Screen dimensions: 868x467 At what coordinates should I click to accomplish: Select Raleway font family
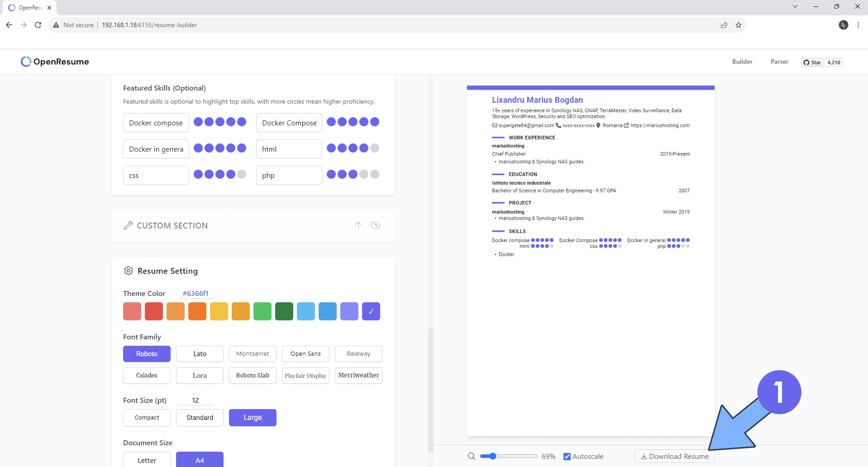358,354
